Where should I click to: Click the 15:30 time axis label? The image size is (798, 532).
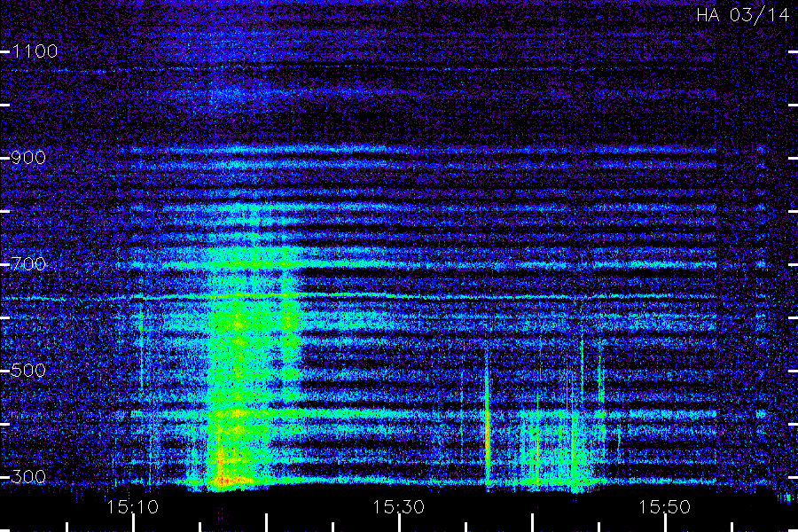click(398, 507)
